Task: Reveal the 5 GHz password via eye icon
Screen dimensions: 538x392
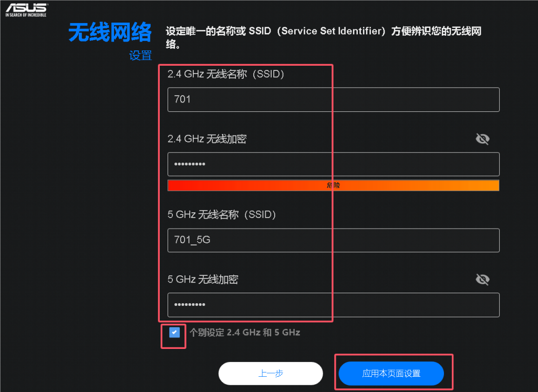Action: click(482, 279)
